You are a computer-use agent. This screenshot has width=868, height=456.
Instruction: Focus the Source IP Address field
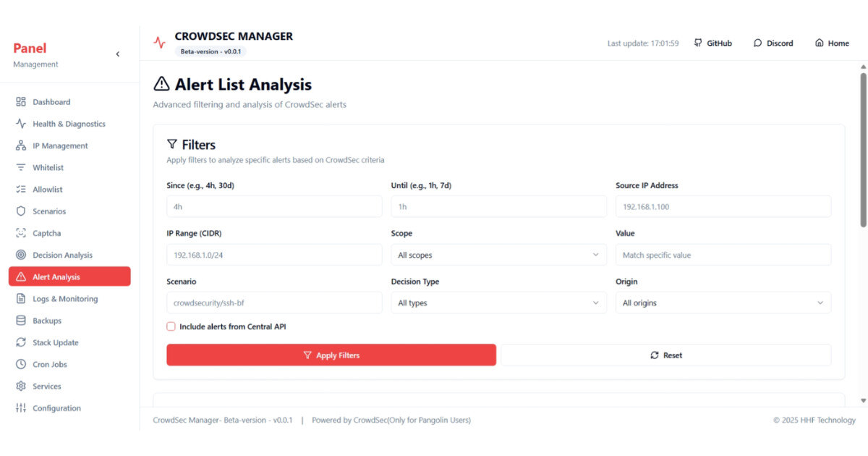click(723, 207)
